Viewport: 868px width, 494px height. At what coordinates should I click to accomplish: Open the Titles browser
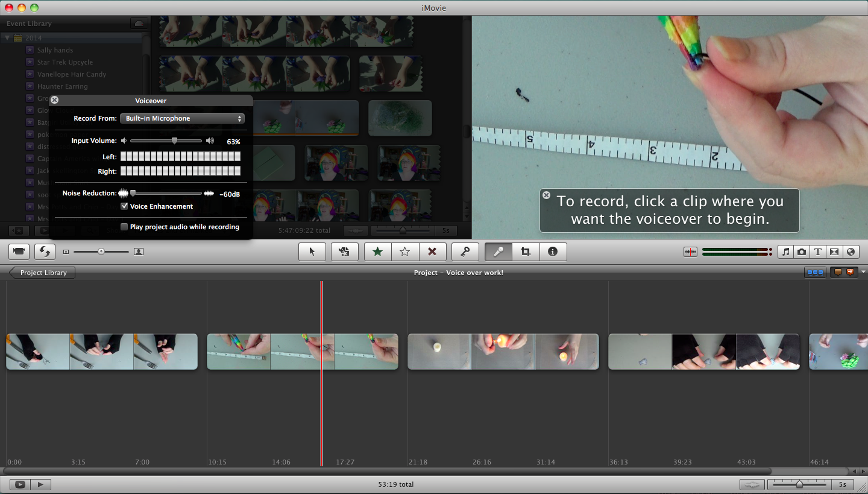[x=817, y=252]
